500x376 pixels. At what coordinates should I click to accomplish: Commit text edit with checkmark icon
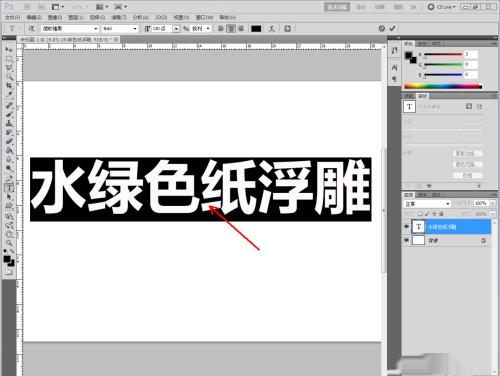[x=392, y=28]
